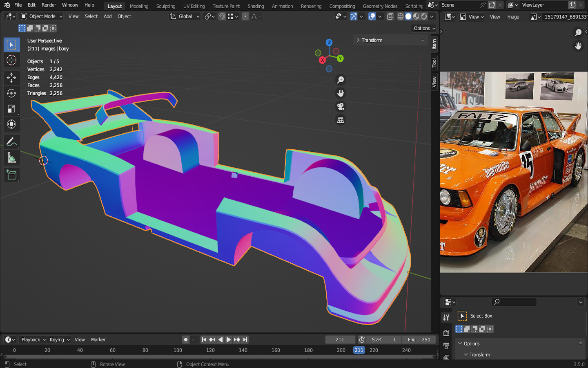Click the Options button in viewport

click(x=424, y=28)
